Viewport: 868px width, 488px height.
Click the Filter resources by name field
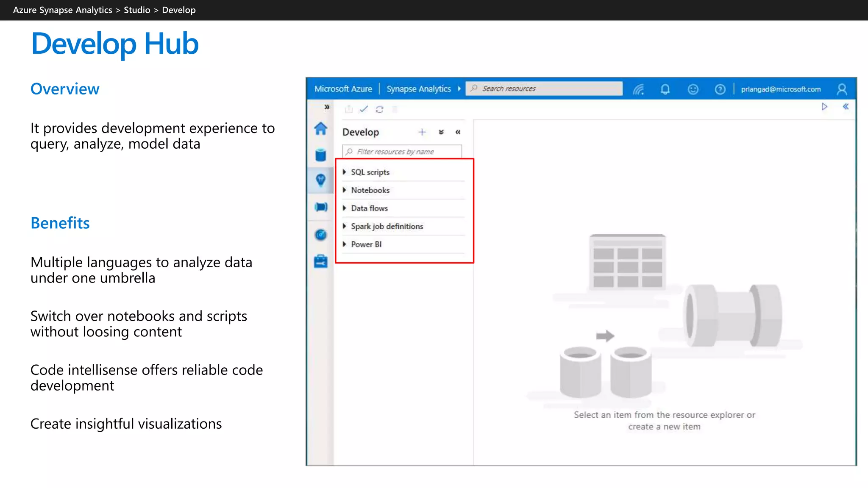pos(402,152)
